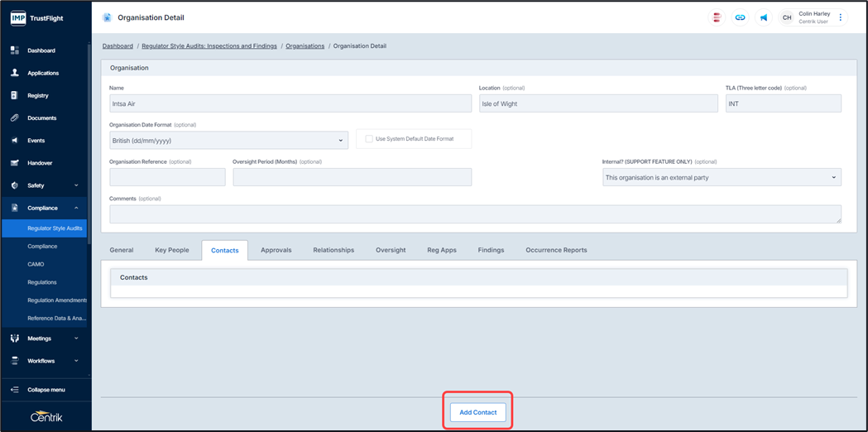The height and width of the screenshot is (432, 868).
Task: Follow the Organisations breadcrumb link
Action: point(305,46)
